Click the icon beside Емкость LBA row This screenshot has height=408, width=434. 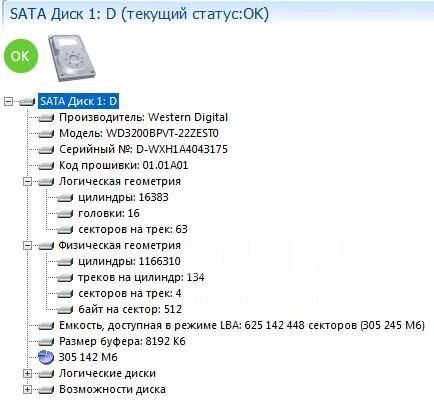click(x=46, y=325)
